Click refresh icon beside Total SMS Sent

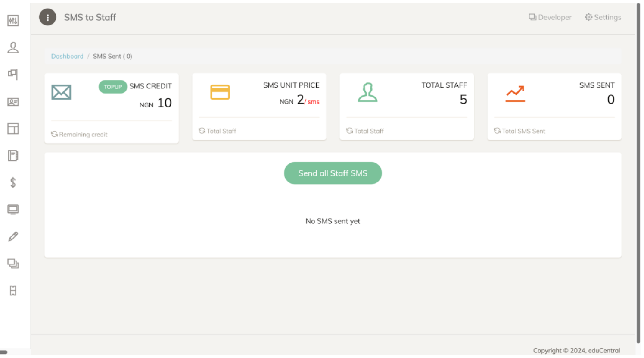(x=497, y=131)
